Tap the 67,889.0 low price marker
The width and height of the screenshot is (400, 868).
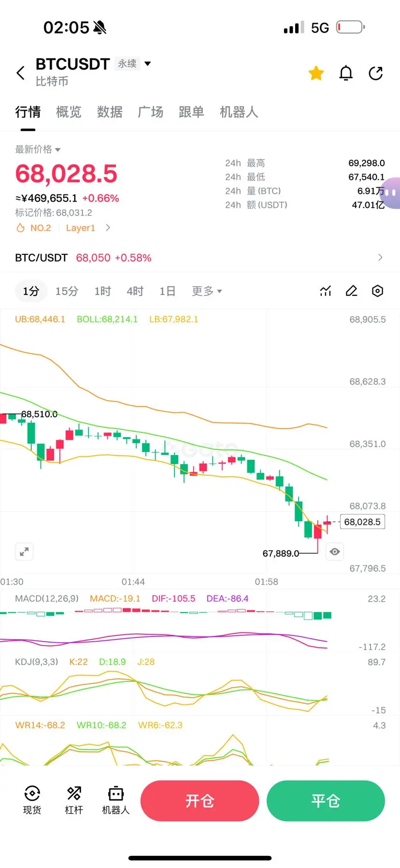click(281, 553)
